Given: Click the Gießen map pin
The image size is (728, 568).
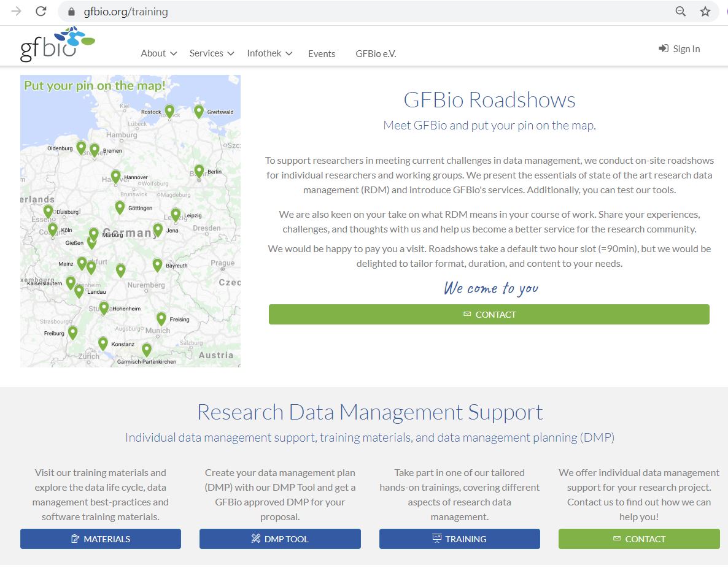Looking at the screenshot, I should 91,242.
